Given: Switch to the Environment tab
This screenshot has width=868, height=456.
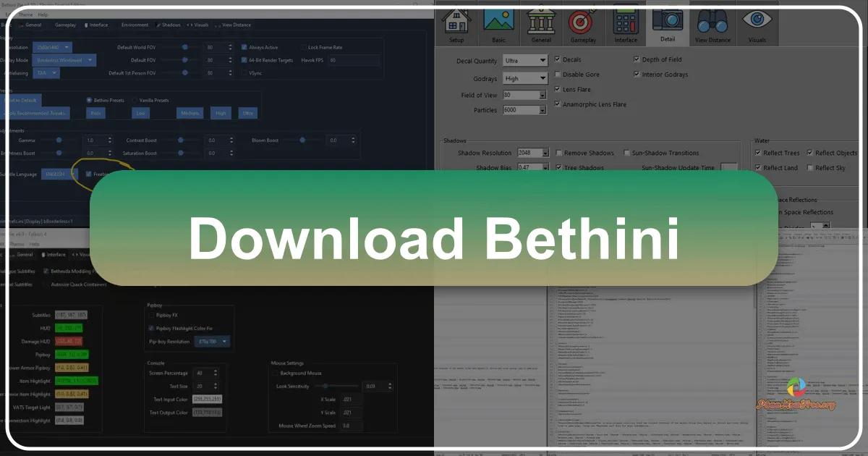Looking at the screenshot, I should 135,25.
